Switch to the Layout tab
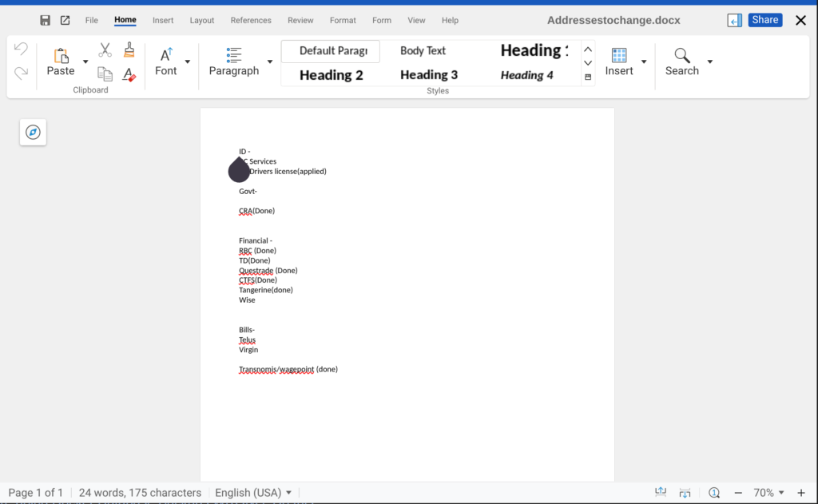 click(x=202, y=20)
